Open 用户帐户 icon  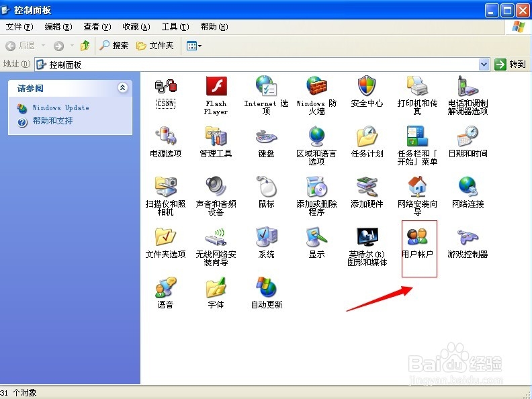tap(417, 236)
